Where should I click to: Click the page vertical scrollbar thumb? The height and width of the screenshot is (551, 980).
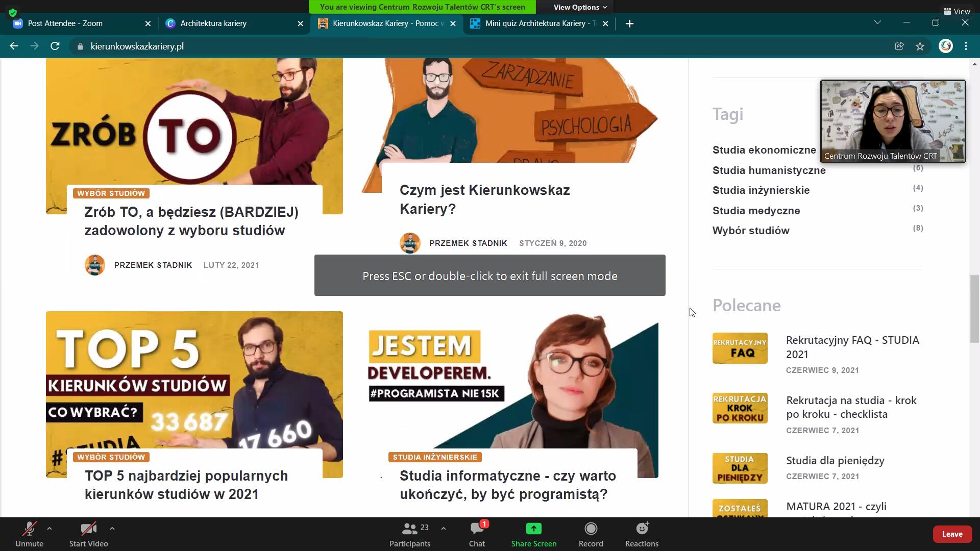point(974,309)
